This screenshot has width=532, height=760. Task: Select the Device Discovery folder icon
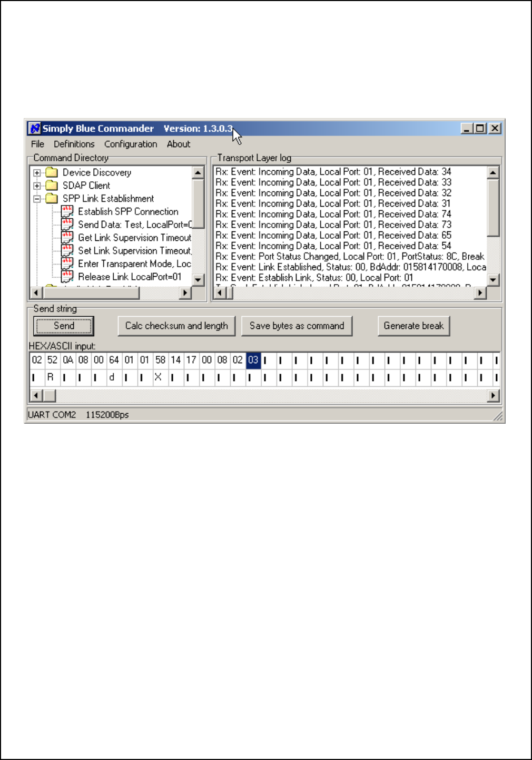[x=51, y=172]
